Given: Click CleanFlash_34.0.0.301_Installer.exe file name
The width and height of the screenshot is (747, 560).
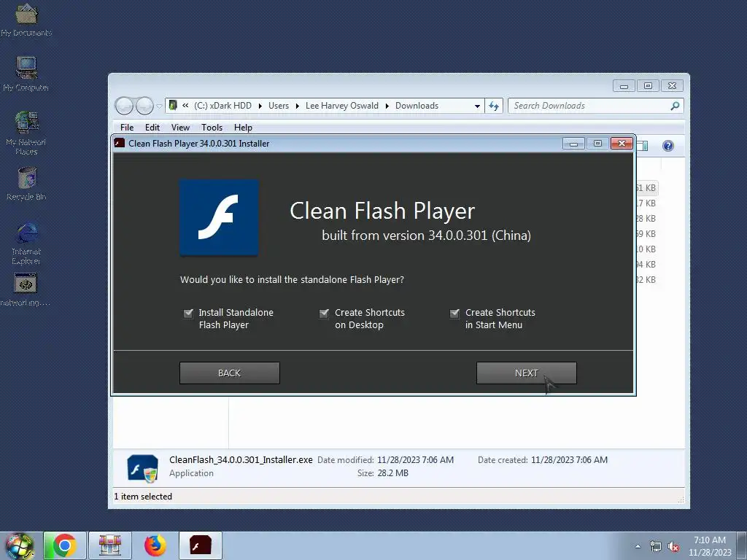Looking at the screenshot, I should pos(241,460).
